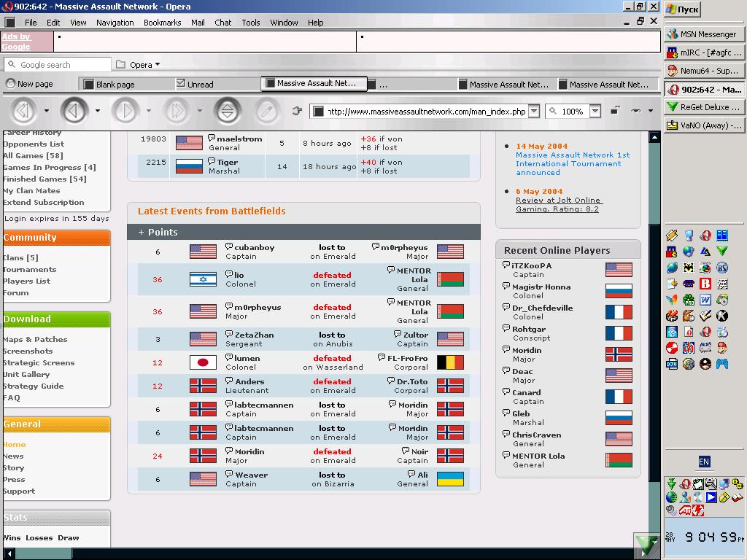Click the Word icon in desktop toolbar
This screenshot has height=560, width=747.
click(x=705, y=300)
